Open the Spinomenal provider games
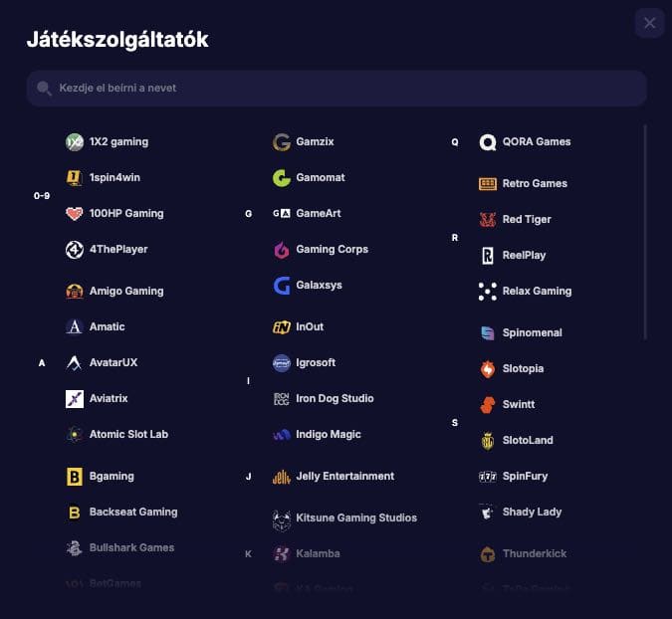The width and height of the screenshot is (672, 619). 532,333
